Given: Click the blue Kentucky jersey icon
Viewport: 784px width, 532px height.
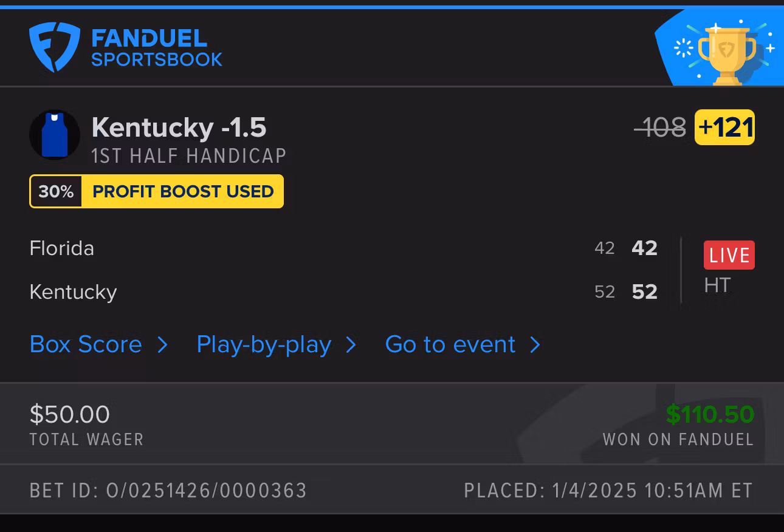Looking at the screenshot, I should (x=55, y=135).
